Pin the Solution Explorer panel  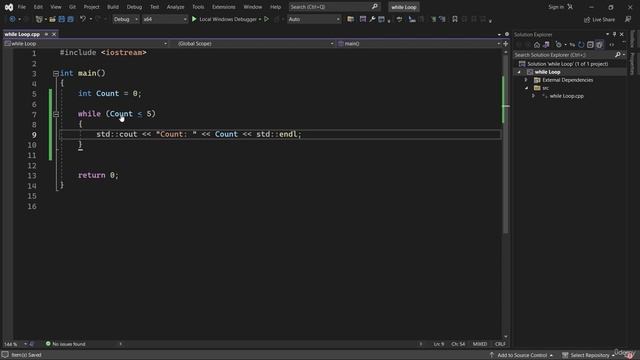614,34
